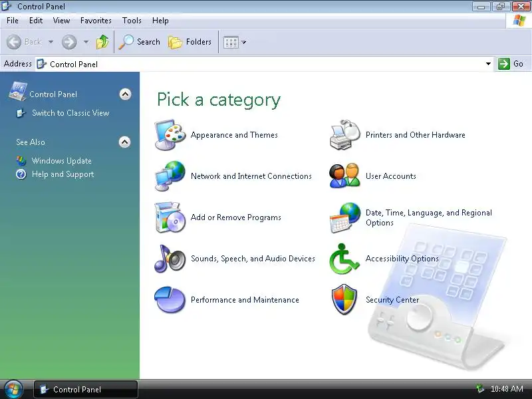This screenshot has height=399, width=532.
Task: Open the Start orb button
Action: (x=13, y=389)
